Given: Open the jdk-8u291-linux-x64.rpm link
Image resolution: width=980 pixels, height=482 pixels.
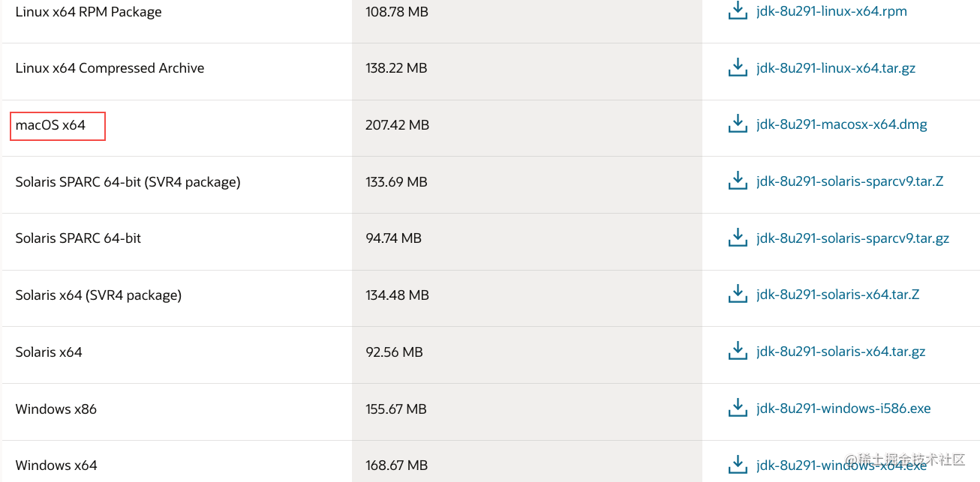Looking at the screenshot, I should pos(831,11).
